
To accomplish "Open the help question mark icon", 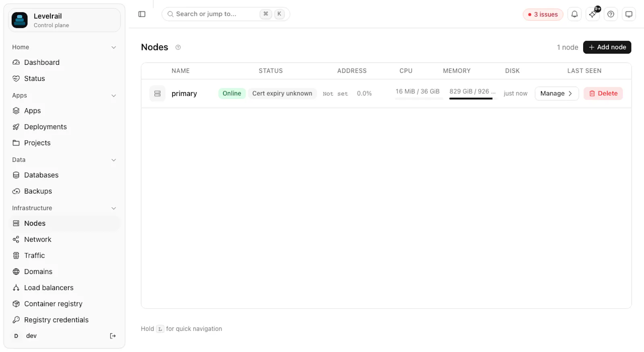I will (x=611, y=14).
